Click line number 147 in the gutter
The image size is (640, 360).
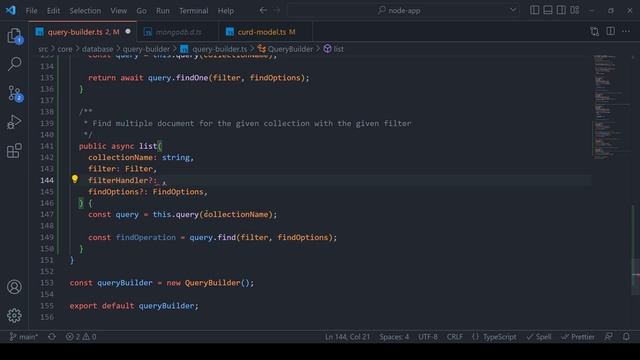(47, 214)
